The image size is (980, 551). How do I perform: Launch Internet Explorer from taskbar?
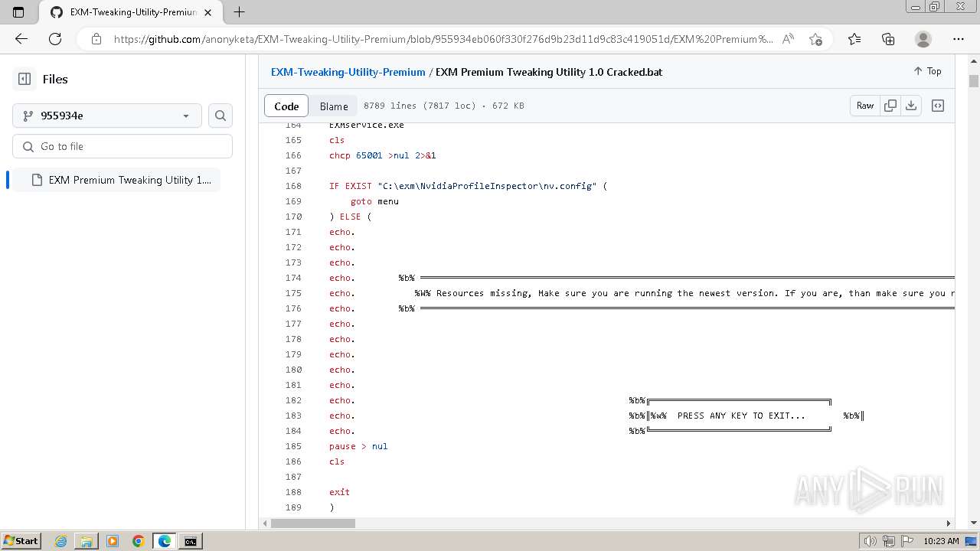(60, 541)
